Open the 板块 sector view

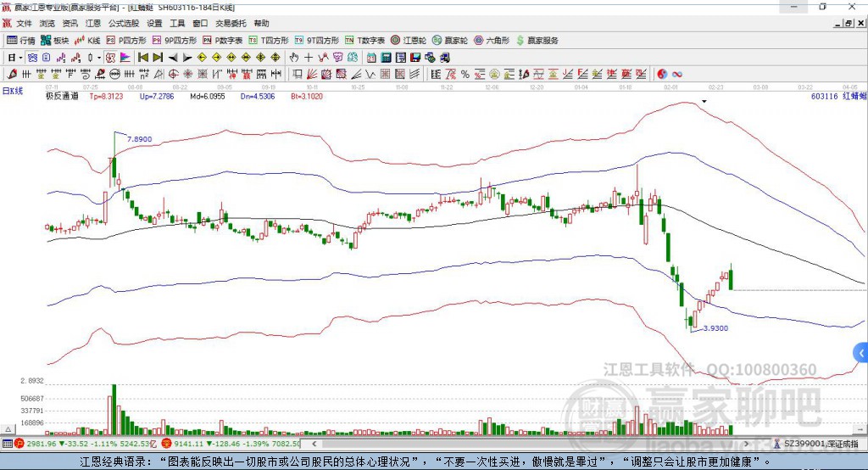coord(54,41)
